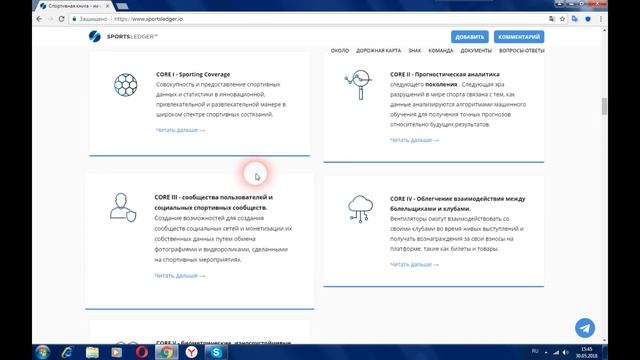
Task: Follow CORE III read more link
Action: coord(180,276)
